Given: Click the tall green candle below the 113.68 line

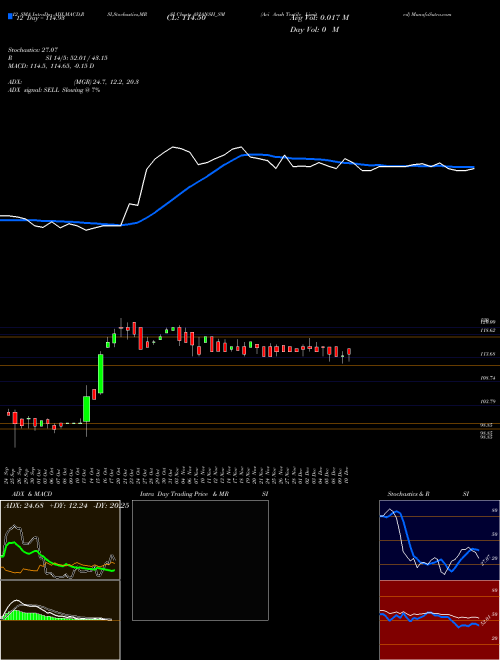Looking at the screenshot, I should (101, 374).
